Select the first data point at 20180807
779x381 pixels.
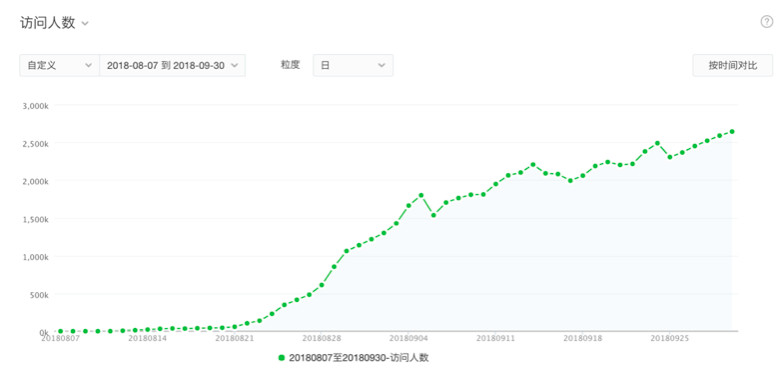[x=61, y=331]
